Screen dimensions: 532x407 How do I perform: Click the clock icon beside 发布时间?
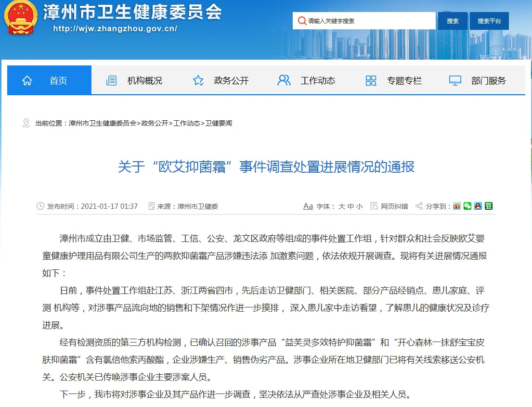point(40,206)
